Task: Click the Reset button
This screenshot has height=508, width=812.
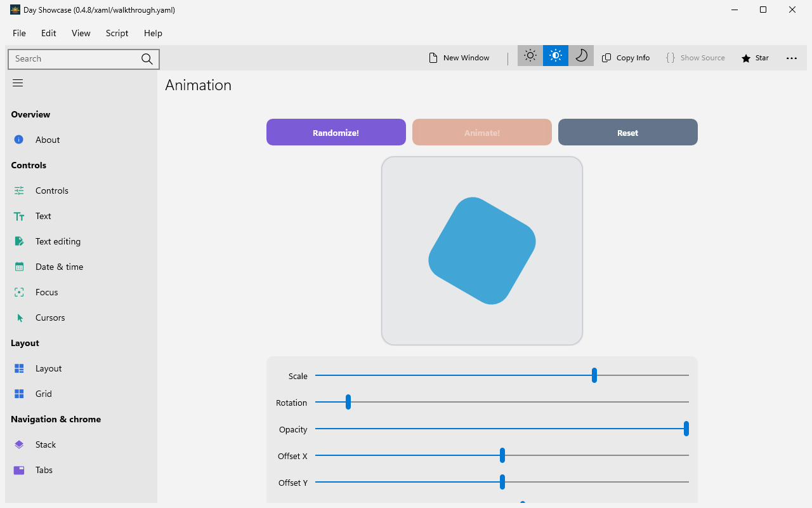Action: [x=628, y=132]
